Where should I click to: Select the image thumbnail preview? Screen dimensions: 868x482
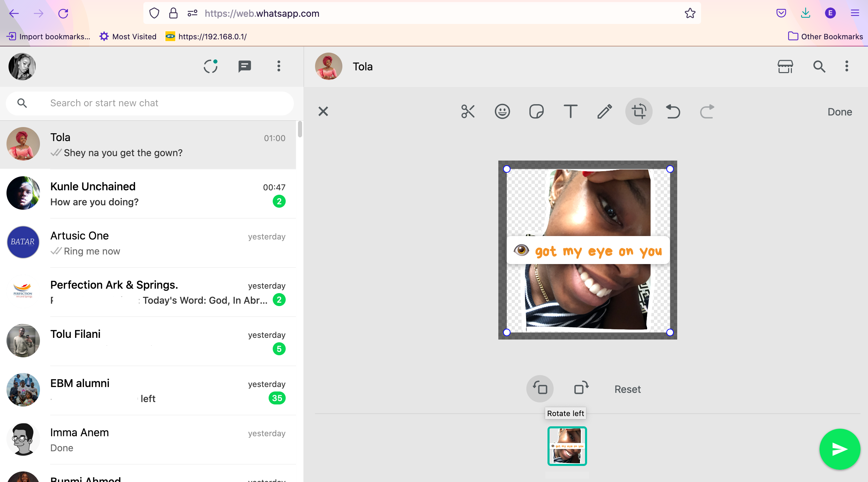click(x=567, y=446)
